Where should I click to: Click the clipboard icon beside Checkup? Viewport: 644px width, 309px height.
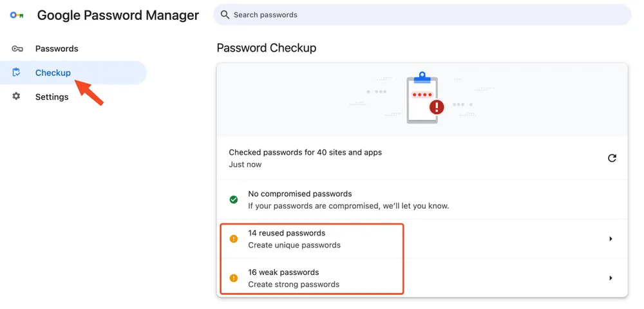pos(17,73)
